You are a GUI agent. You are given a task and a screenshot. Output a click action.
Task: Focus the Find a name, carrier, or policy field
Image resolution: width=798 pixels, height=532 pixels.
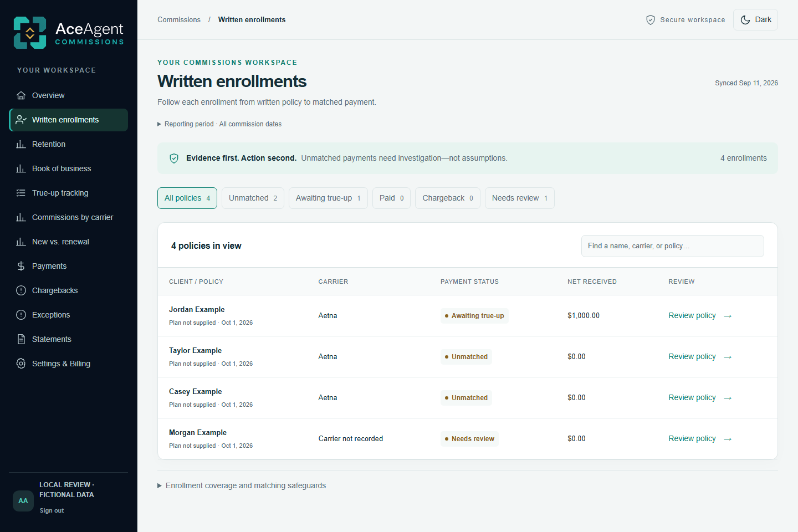tap(672, 246)
